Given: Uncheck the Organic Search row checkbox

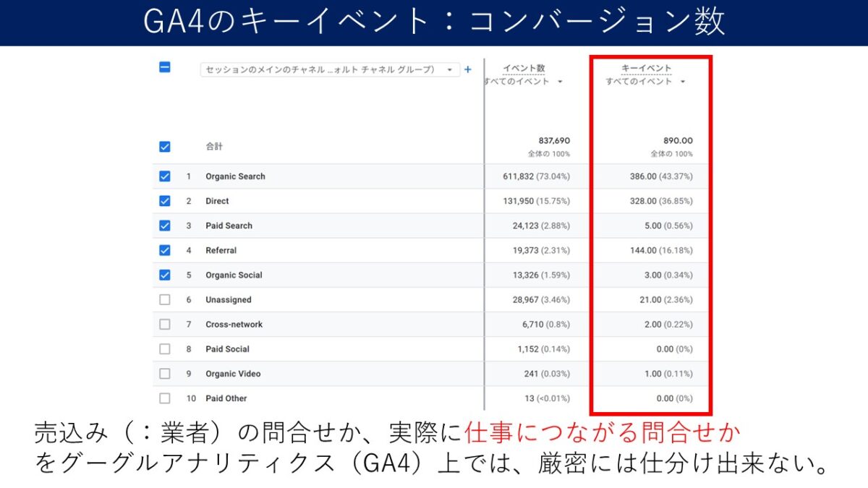Looking at the screenshot, I should point(165,176).
